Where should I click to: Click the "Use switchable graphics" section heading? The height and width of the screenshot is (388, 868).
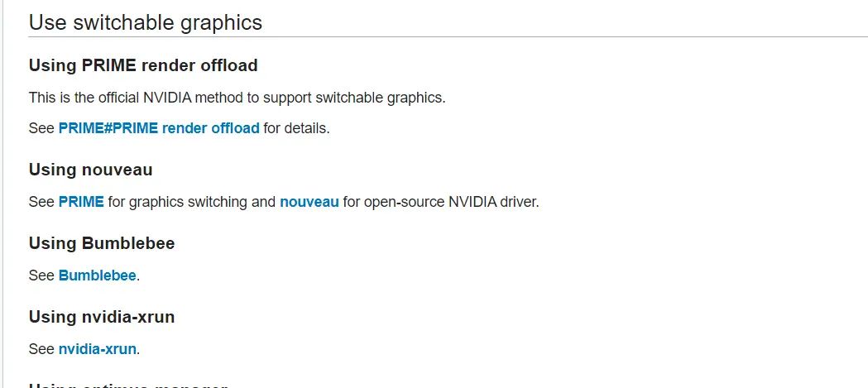(x=146, y=22)
